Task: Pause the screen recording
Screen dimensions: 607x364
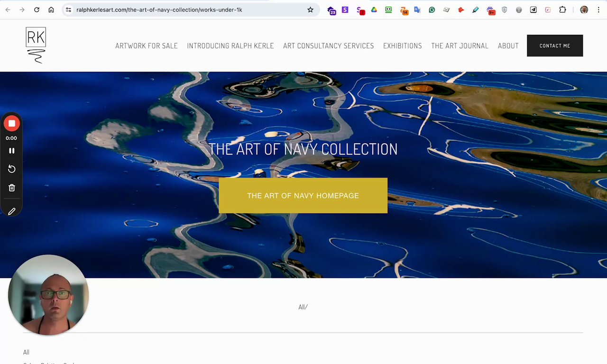Action: pyautogui.click(x=12, y=151)
